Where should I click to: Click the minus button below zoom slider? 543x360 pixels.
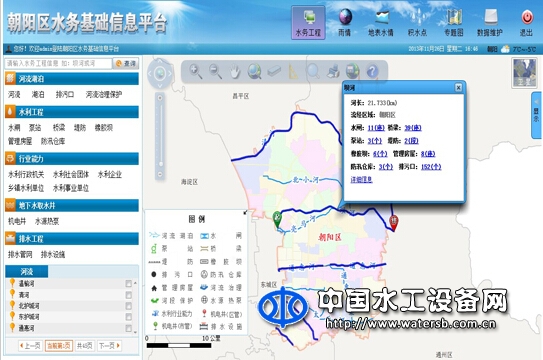160,174
